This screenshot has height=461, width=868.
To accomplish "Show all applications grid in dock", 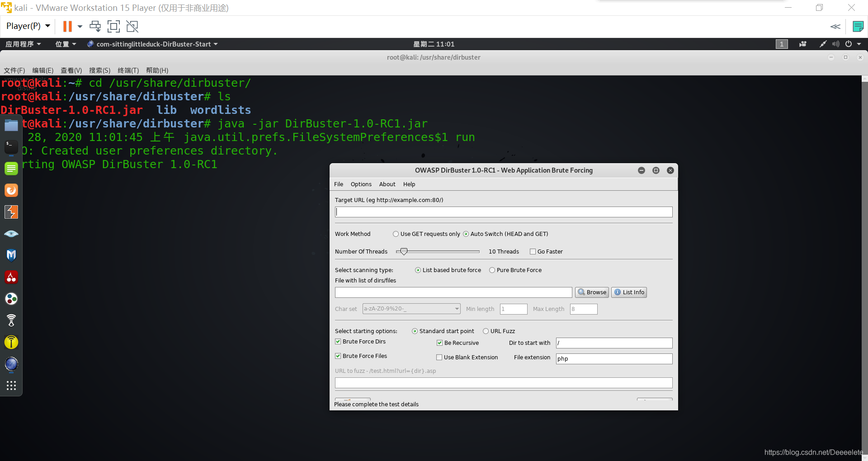I will 11,386.
